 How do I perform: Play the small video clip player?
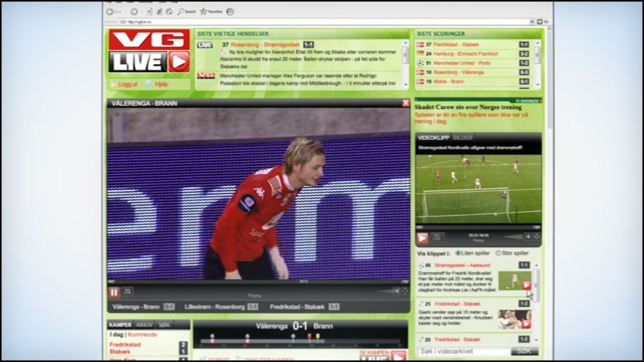point(422,238)
